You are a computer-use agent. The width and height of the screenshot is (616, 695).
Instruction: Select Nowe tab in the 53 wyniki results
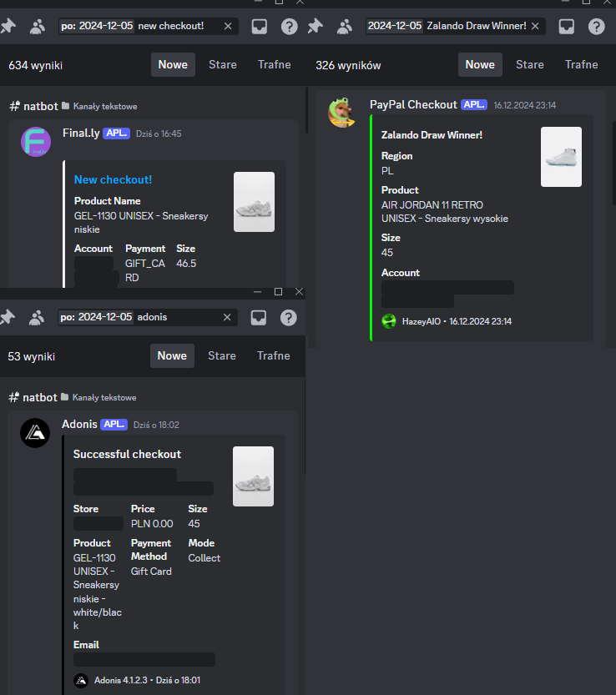[172, 356]
